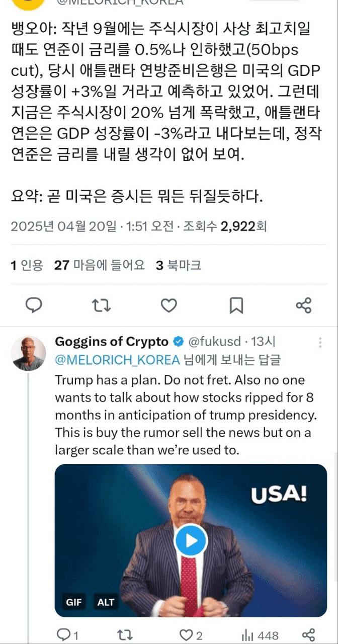Open the 3 북마크 count
This screenshot has width=338, height=644.
pos(179,265)
